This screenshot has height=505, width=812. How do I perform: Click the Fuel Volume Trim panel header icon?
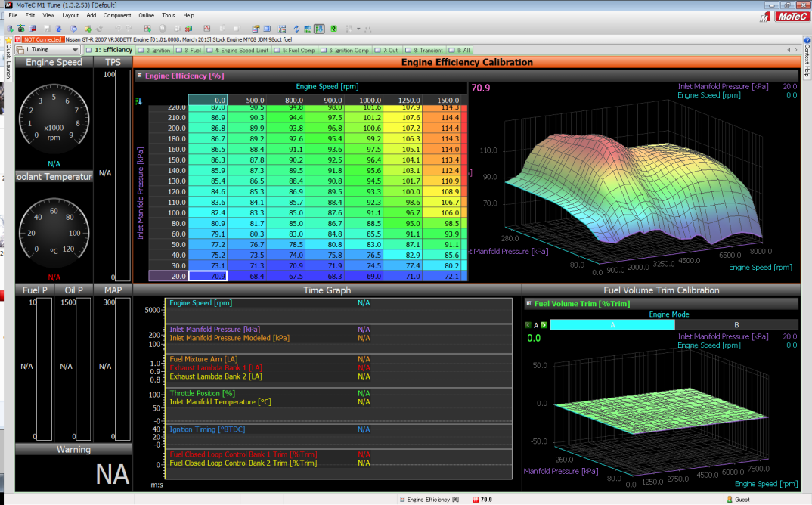(x=528, y=303)
